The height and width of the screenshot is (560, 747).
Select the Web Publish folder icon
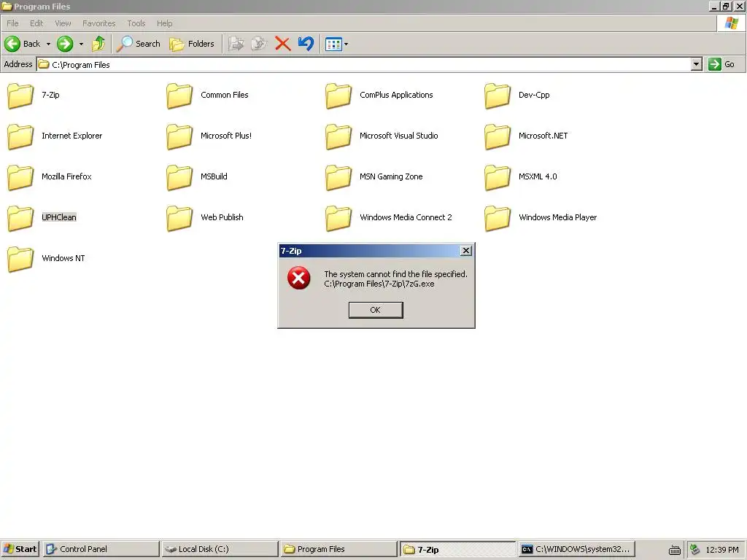click(x=179, y=218)
